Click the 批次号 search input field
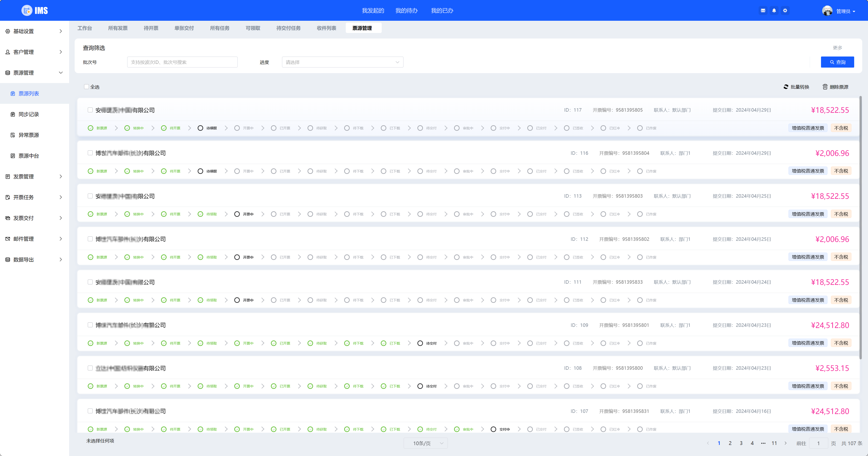 182,62
